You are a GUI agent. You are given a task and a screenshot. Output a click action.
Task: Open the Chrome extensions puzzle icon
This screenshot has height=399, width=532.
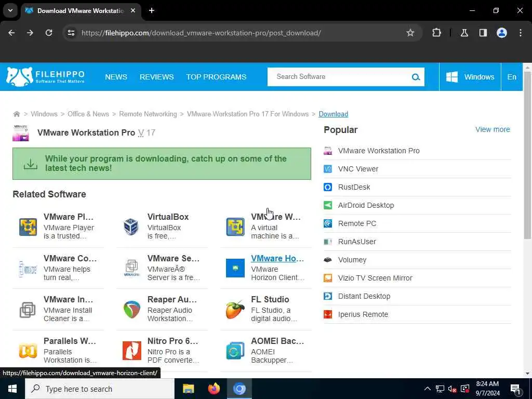pyautogui.click(x=436, y=33)
